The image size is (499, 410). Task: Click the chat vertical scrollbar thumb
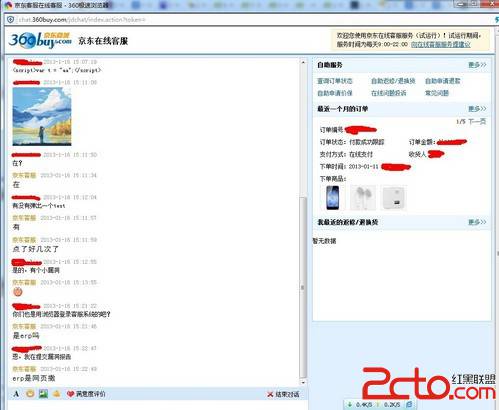pos(303,287)
